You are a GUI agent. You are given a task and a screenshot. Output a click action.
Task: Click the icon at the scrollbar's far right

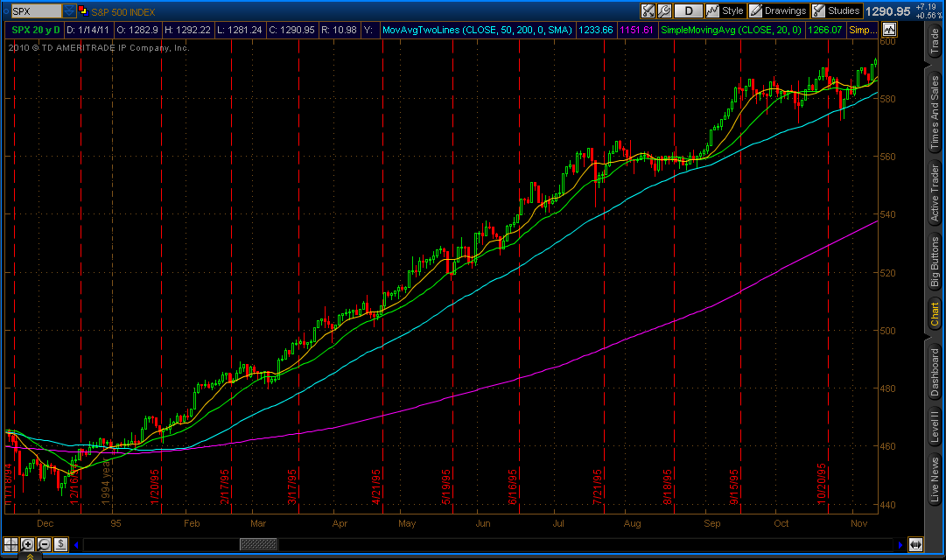[x=916, y=544]
